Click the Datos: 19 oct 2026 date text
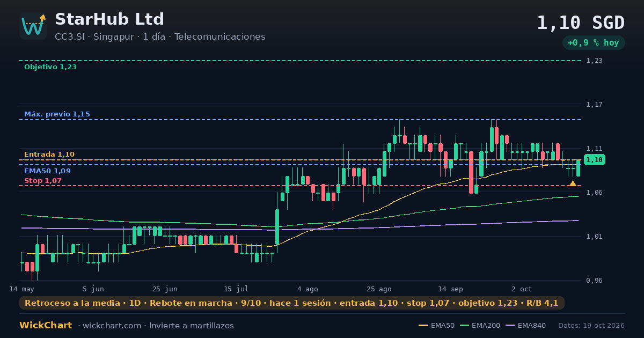 pos(591,326)
